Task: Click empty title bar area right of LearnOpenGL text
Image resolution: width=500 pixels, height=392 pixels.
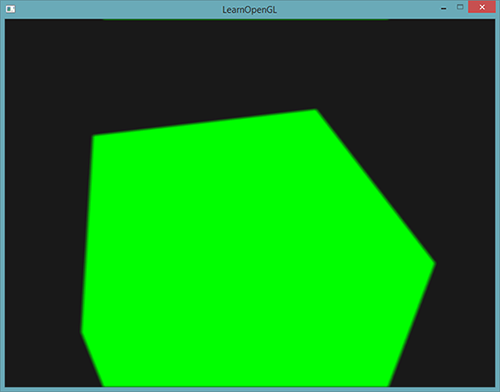Action: click(x=357, y=9)
